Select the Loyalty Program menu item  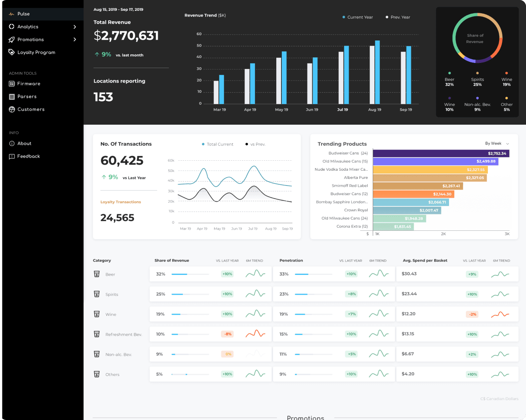pos(36,52)
